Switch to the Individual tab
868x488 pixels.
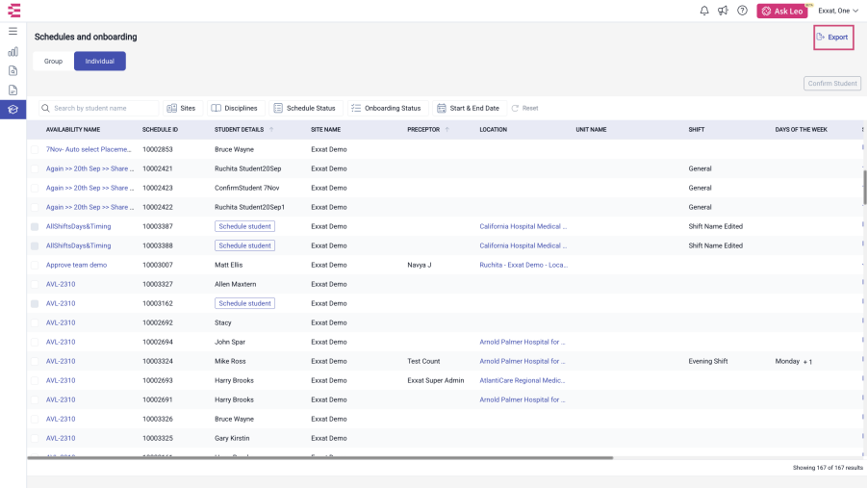tap(100, 61)
